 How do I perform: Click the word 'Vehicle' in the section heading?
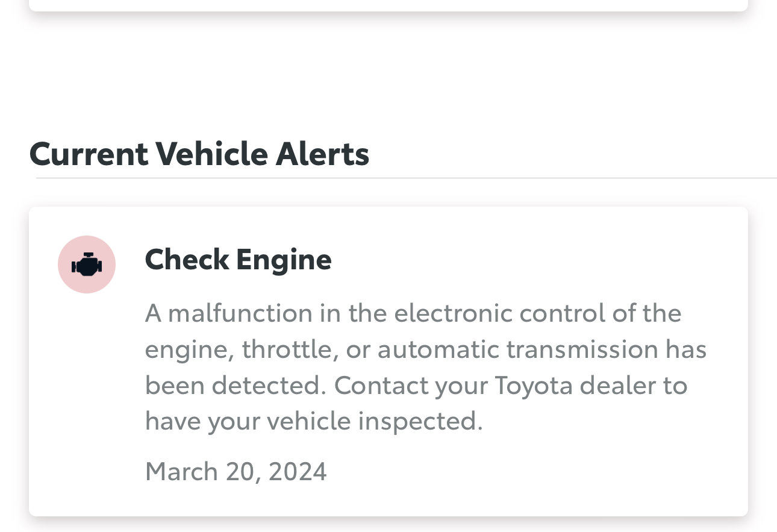tap(212, 153)
